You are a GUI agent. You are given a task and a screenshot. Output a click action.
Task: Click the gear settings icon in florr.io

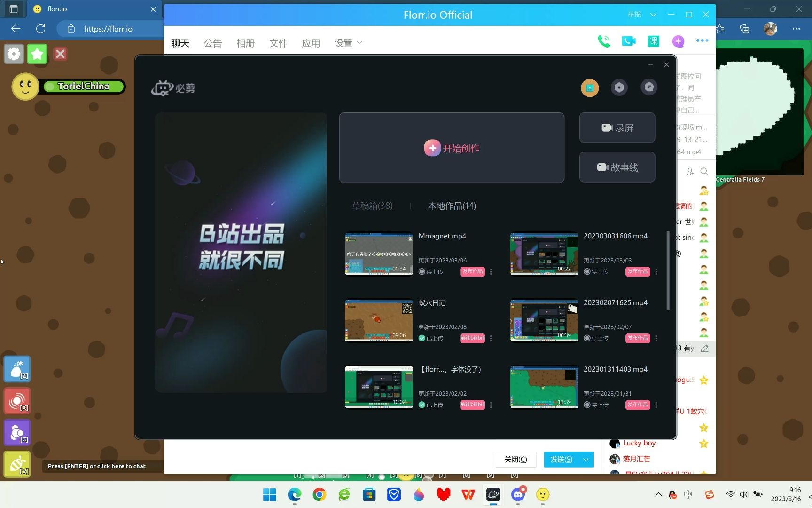point(14,54)
